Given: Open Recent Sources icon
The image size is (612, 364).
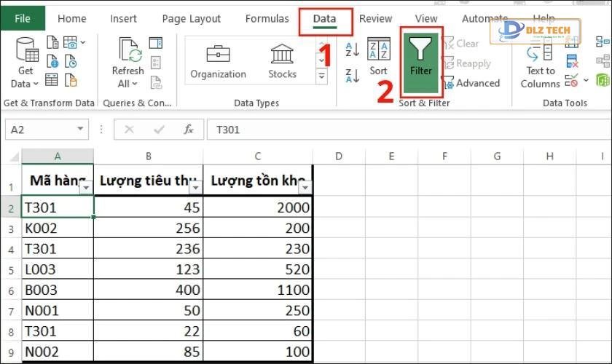Looking at the screenshot, I should (x=71, y=61).
